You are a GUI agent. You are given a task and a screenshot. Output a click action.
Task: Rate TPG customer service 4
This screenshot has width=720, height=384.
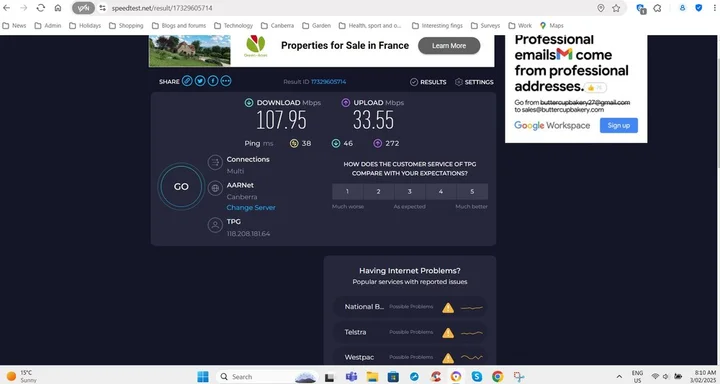point(441,192)
